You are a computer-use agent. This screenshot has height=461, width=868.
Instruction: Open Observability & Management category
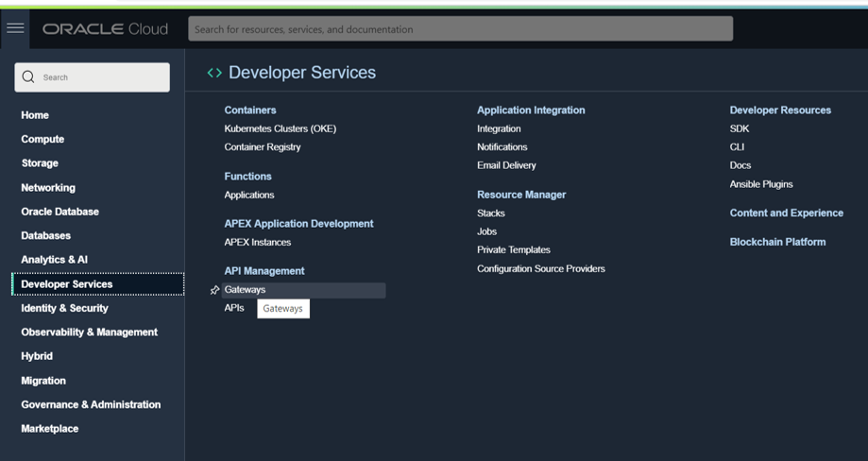tap(89, 333)
